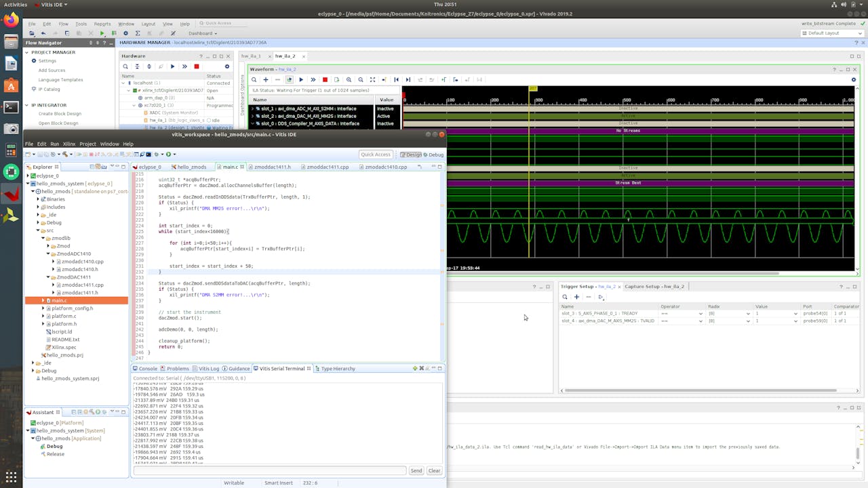Screen dimensions: 868x488
Task: Click Go to first sample waveform icon
Action: pyautogui.click(x=397, y=80)
